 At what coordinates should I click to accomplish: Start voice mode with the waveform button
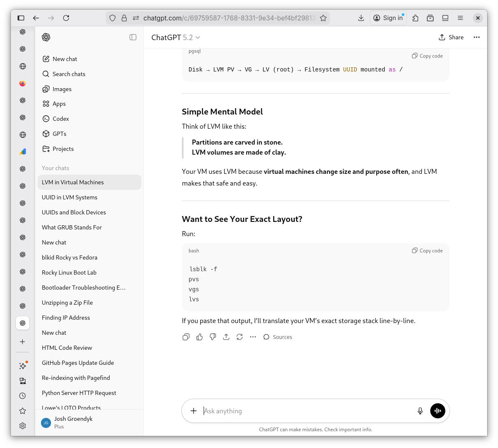coord(438,411)
